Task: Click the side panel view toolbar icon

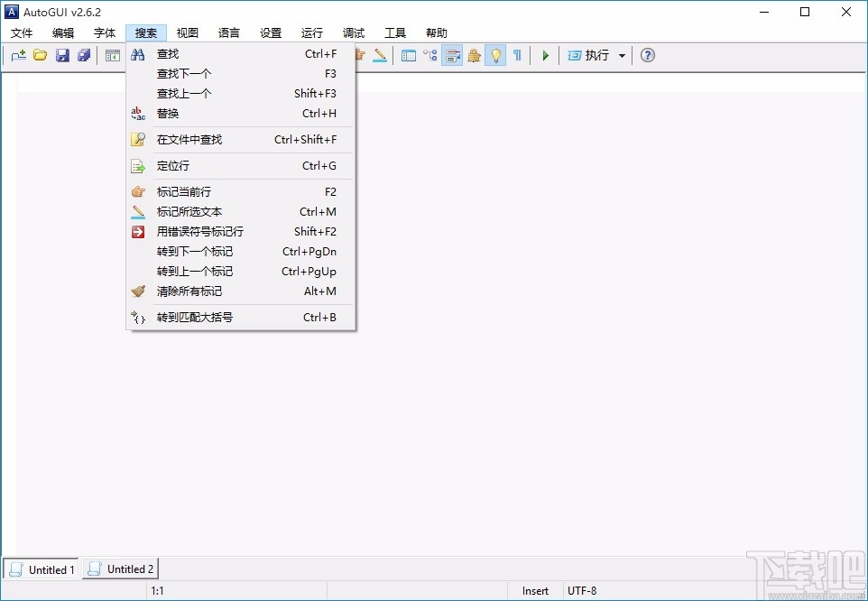Action: tap(409, 55)
